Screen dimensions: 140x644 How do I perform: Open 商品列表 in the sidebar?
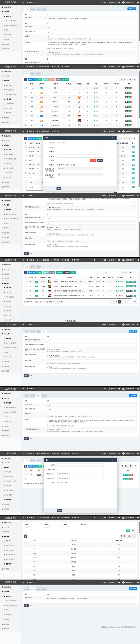tap(8, 288)
